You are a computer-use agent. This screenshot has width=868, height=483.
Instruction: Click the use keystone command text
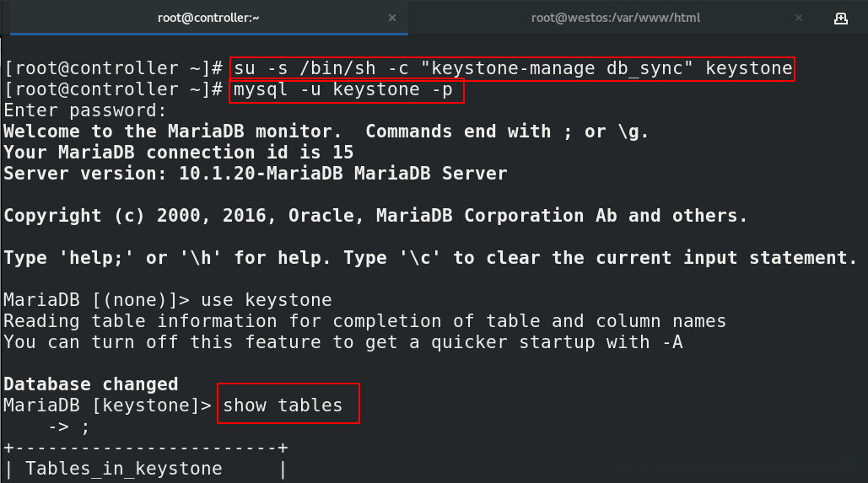tap(288, 300)
